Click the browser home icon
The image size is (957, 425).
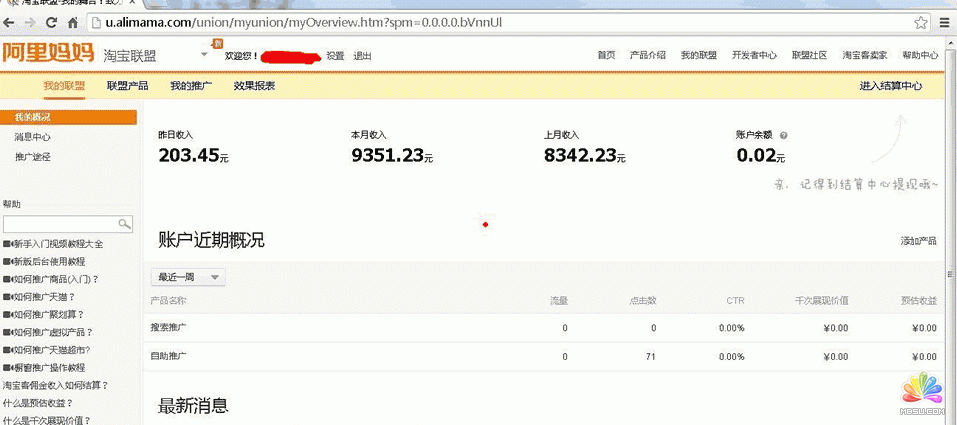click(73, 22)
